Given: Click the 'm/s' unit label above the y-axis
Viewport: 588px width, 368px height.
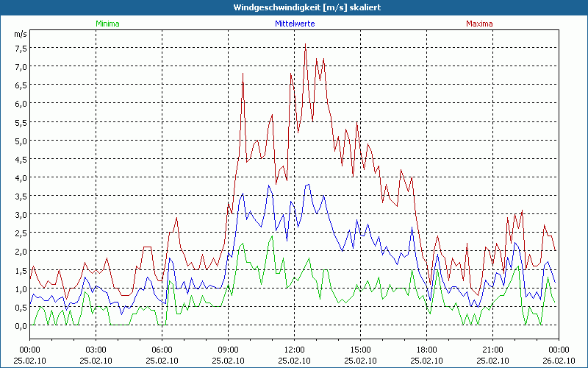Looking at the screenshot, I should (x=21, y=34).
